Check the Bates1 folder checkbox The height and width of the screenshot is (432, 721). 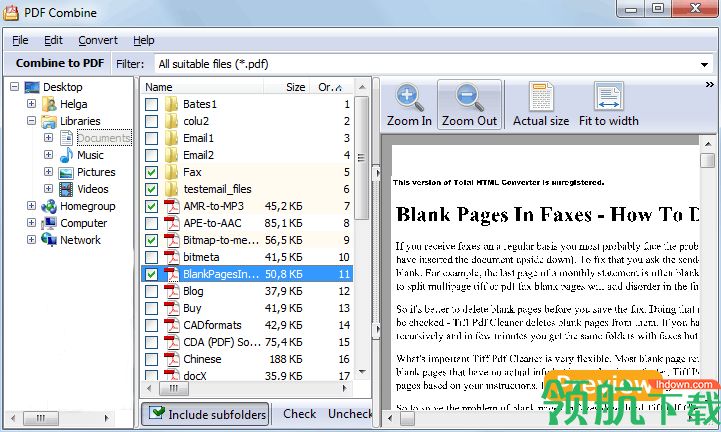tap(151, 104)
